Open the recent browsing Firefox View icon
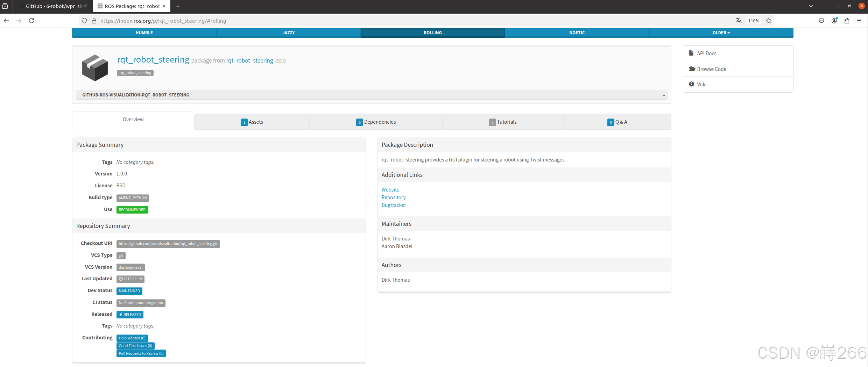868x367 pixels. [x=5, y=6]
